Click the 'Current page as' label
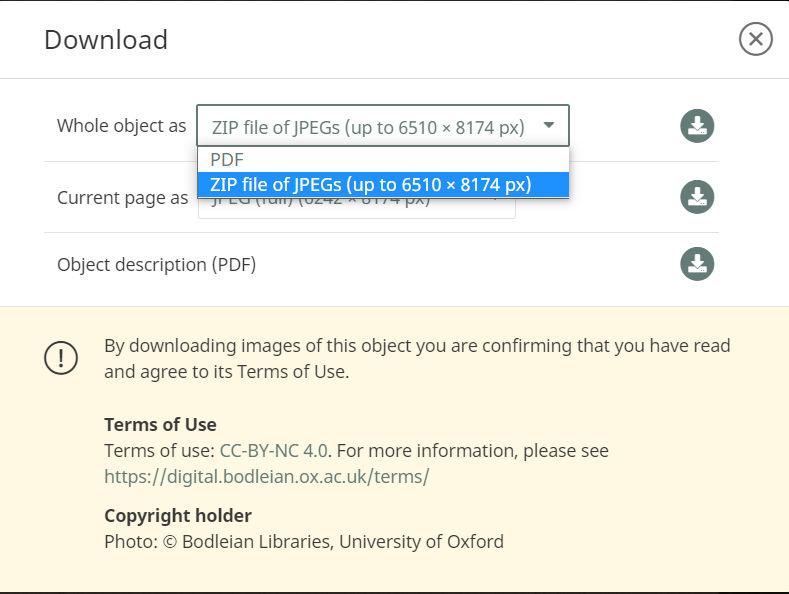Image resolution: width=789 pixels, height=594 pixels. pos(122,197)
